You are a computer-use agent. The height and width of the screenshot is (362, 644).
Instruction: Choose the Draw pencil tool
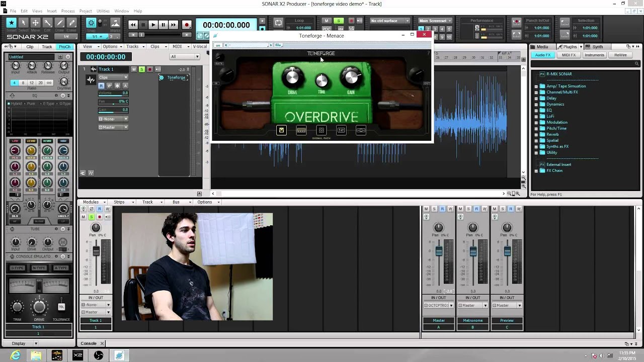(x=59, y=23)
